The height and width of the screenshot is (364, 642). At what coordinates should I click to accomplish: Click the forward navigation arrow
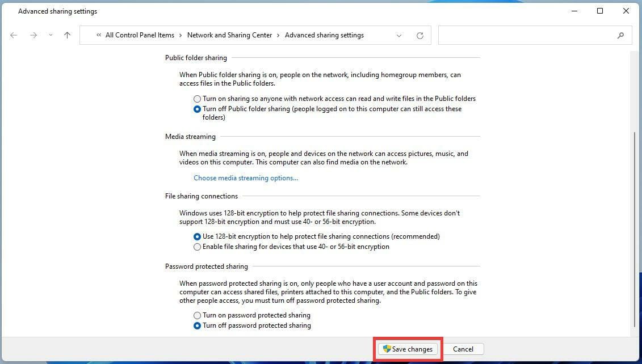point(33,35)
